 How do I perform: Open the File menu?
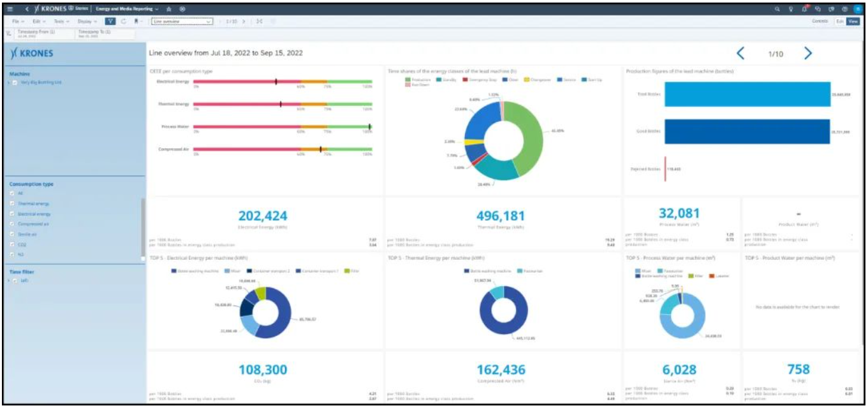click(19, 21)
